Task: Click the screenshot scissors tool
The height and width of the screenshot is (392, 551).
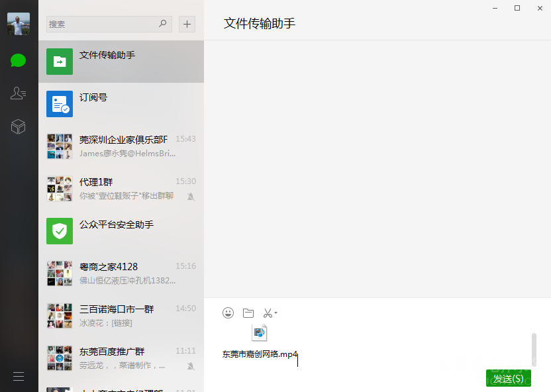Action: 268,313
